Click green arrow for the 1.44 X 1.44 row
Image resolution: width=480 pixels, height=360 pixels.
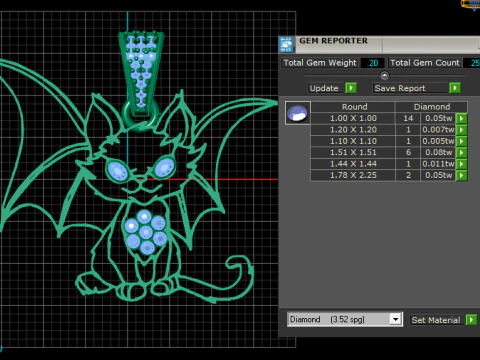(462, 164)
